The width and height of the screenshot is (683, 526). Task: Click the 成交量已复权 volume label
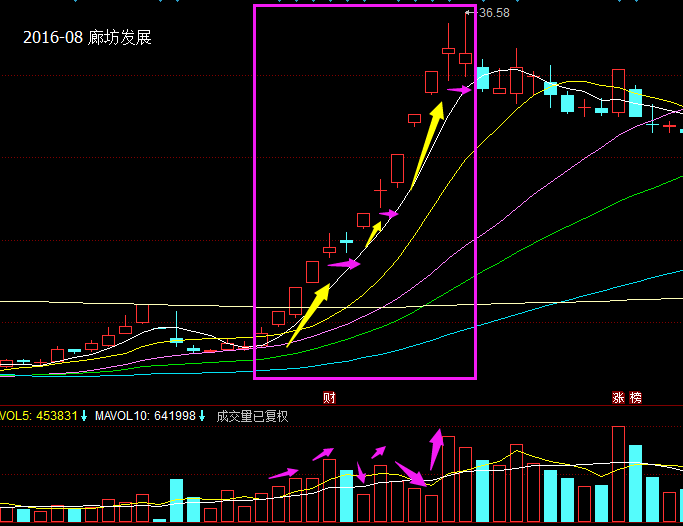252,415
